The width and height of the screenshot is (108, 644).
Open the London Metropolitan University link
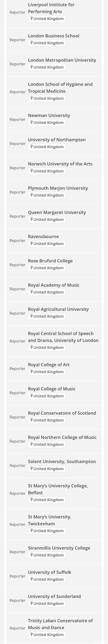(62, 60)
